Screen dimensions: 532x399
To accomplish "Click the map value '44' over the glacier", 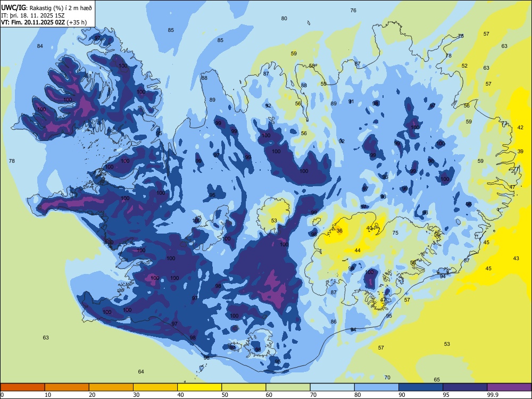I will tap(358, 251).
